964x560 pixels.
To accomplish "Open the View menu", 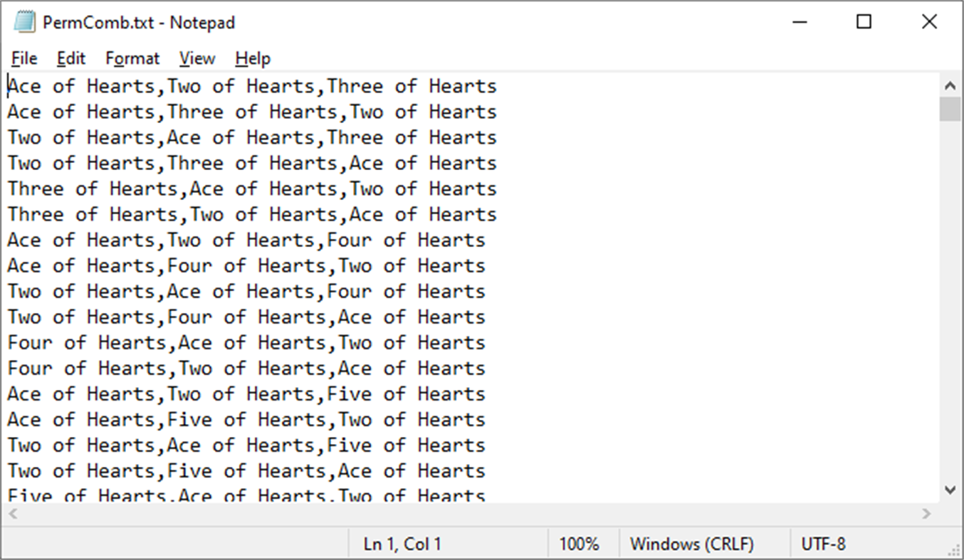I will [x=197, y=58].
